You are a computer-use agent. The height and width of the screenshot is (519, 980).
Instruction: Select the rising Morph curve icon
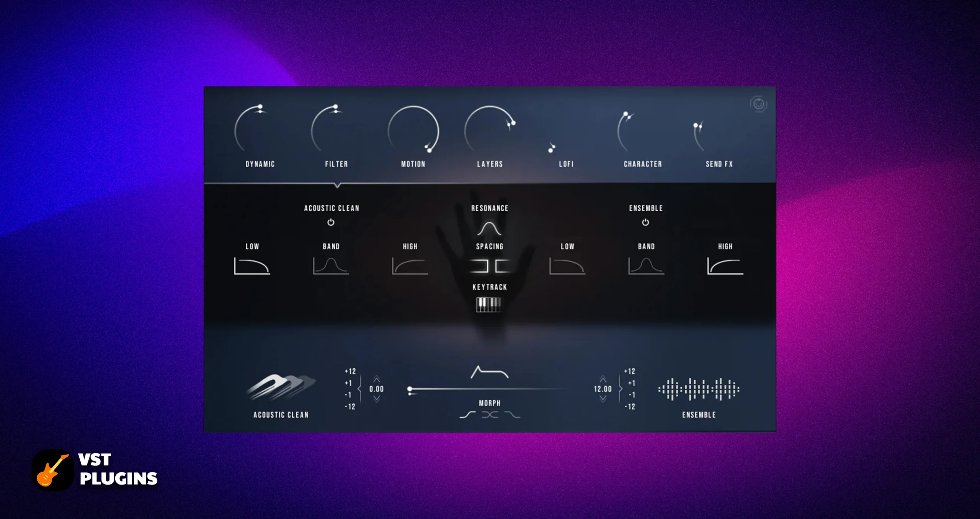(x=467, y=415)
